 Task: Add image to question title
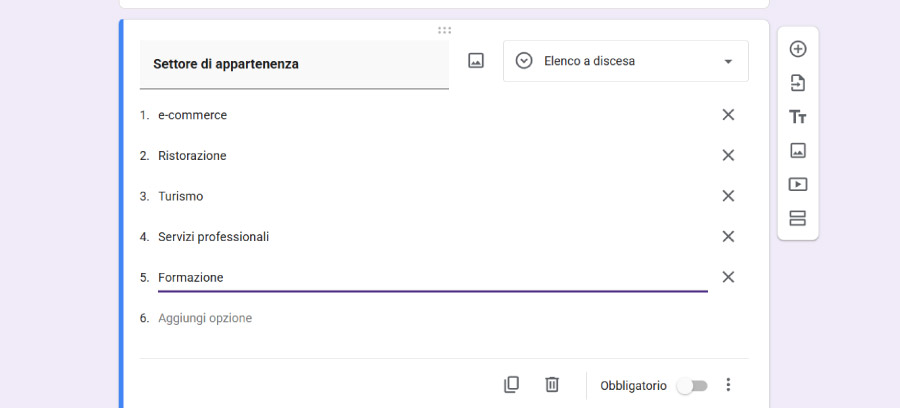(476, 61)
